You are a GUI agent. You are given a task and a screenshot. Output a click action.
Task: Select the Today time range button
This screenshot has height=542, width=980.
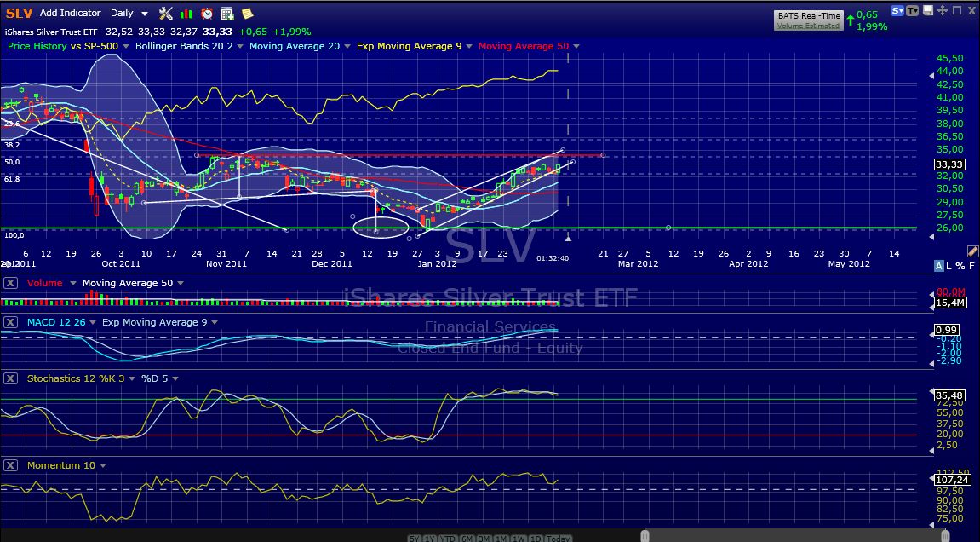coord(559,539)
